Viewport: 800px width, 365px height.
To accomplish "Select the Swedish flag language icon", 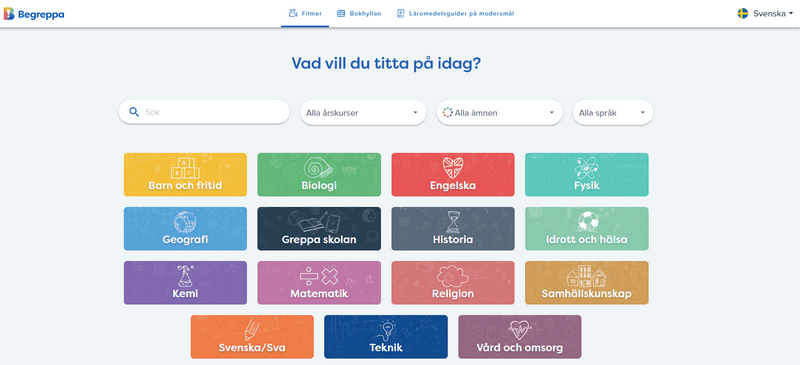I will click(x=743, y=14).
